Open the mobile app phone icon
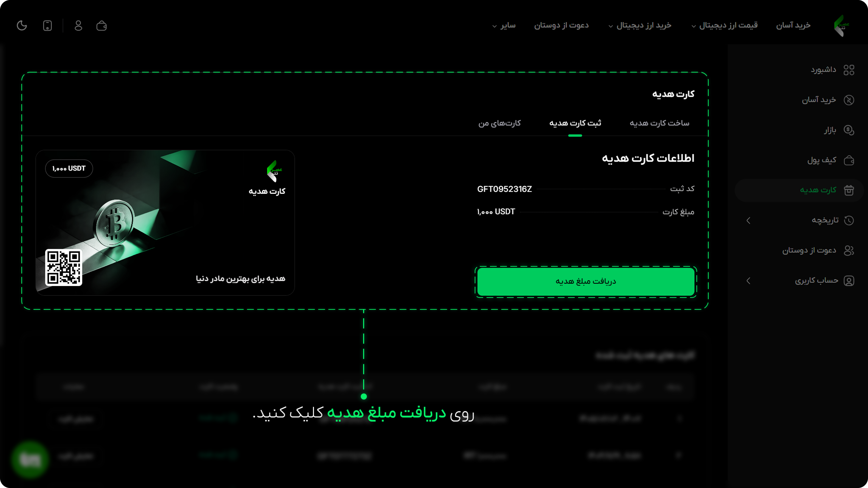The height and width of the screenshot is (488, 868). point(47,25)
